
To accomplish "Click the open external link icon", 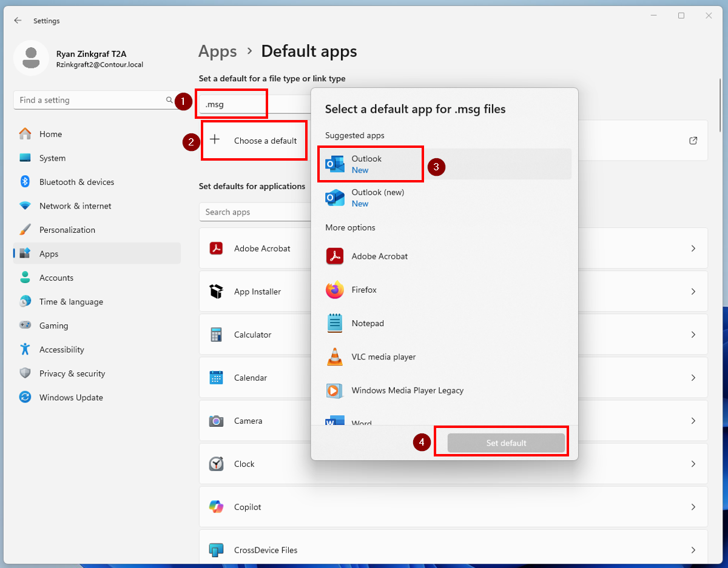I will coord(693,141).
